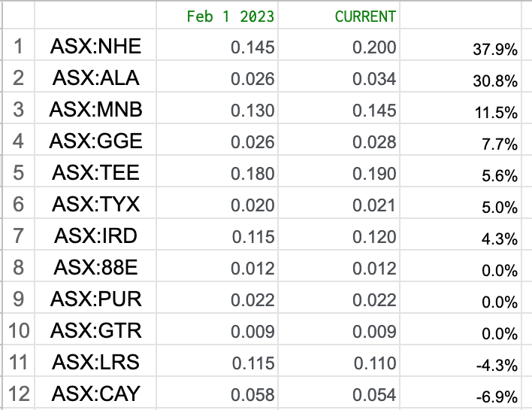
Task: Select the ASX:LRS ticker cell
Action: point(95,361)
